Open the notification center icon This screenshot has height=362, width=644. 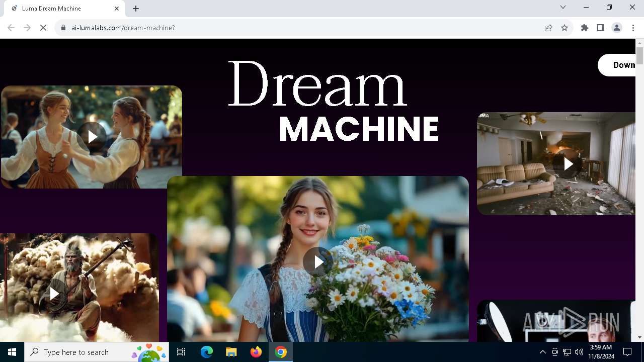[627, 352]
